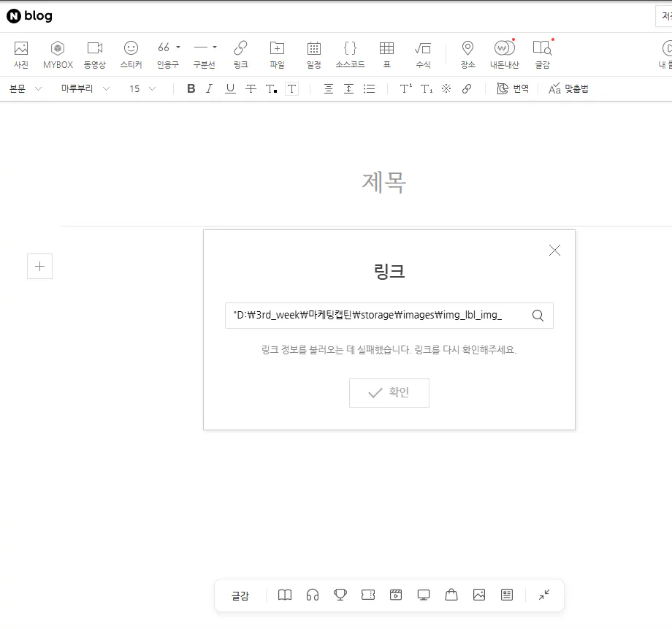The width and height of the screenshot is (672, 629).
Task: Insert a 수식 math formula
Action: coord(423,55)
